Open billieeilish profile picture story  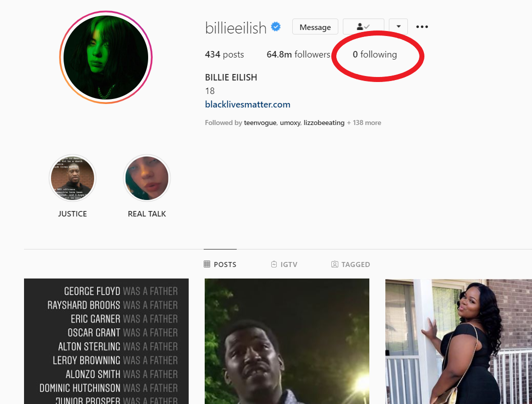coord(106,57)
